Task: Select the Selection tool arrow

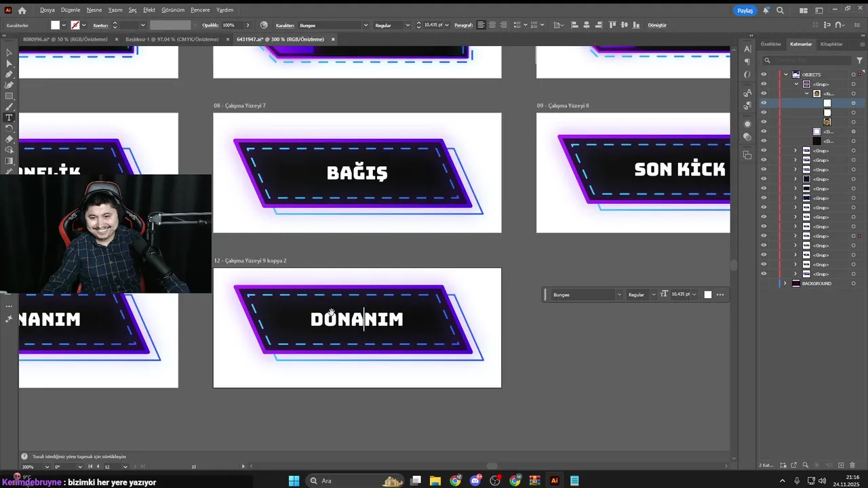Action: click(x=9, y=53)
